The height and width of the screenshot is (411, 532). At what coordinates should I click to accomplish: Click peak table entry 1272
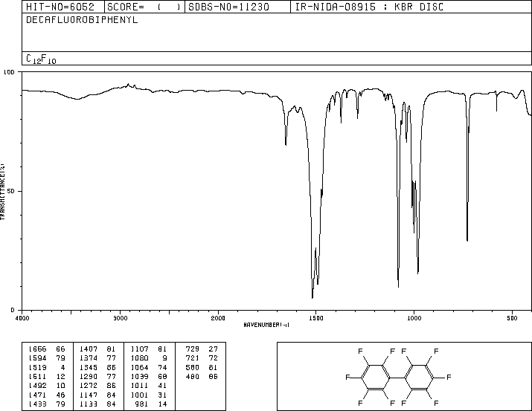[89, 386]
